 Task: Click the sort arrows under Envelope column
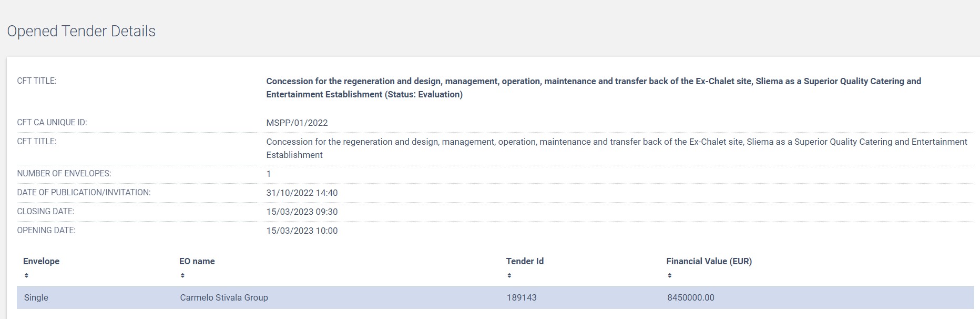coord(26,275)
